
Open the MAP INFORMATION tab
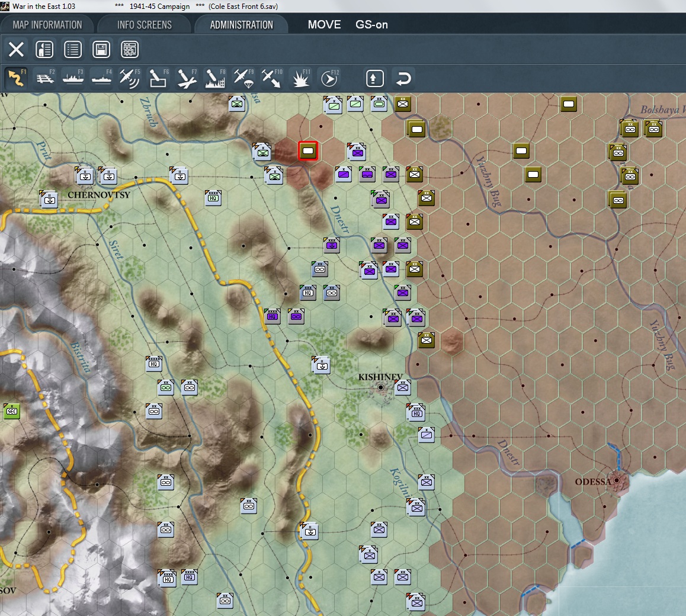coord(47,25)
